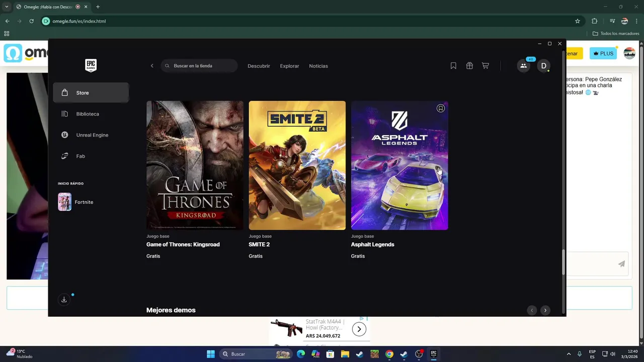Open the gift redeem icon

pos(469,66)
